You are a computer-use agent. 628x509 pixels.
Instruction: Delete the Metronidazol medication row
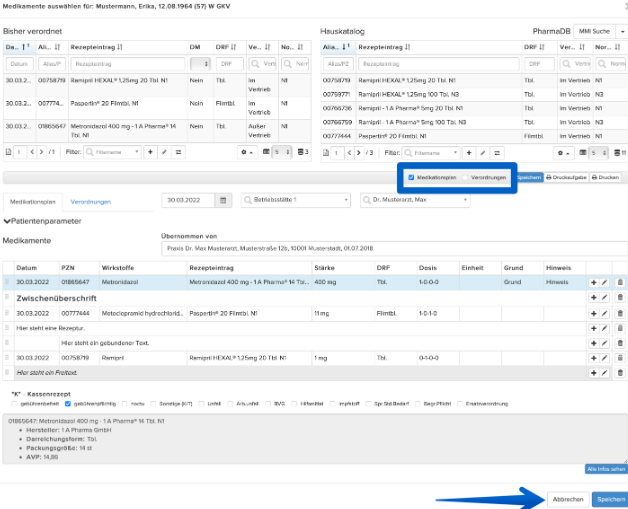pos(620,283)
